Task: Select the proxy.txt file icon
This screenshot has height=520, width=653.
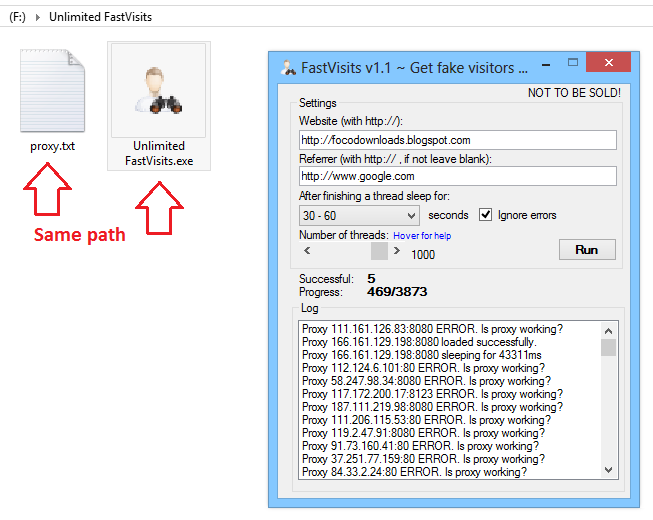Action: pos(52,90)
